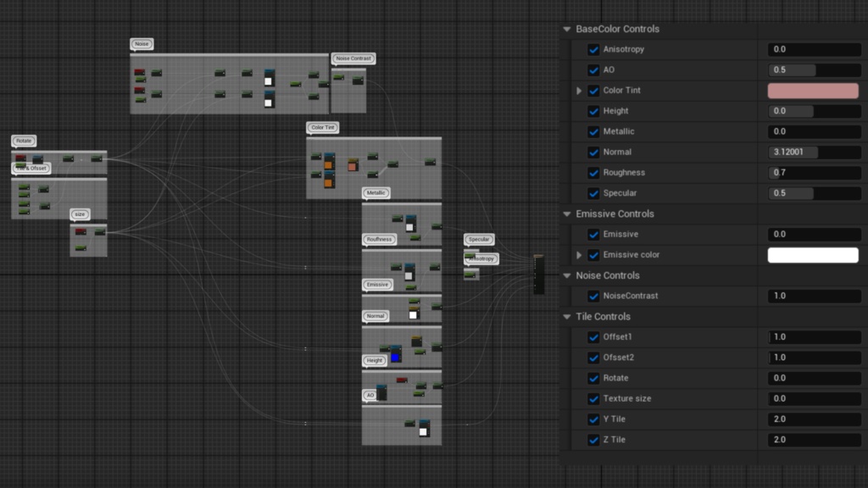
Task: Uncheck the Metallic parameter checkbox
Action: pos(593,131)
